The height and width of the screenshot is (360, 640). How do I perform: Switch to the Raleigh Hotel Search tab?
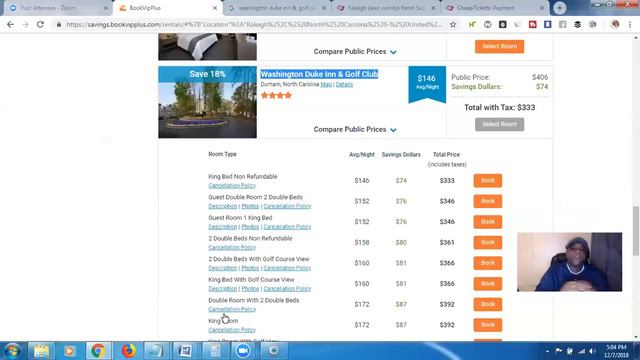386,8
